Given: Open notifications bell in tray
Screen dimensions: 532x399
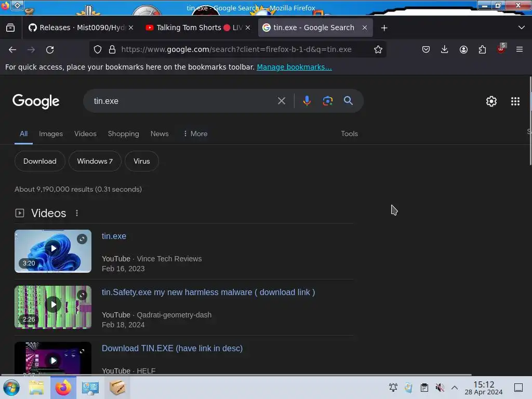Looking at the screenshot, I should coord(393,388).
